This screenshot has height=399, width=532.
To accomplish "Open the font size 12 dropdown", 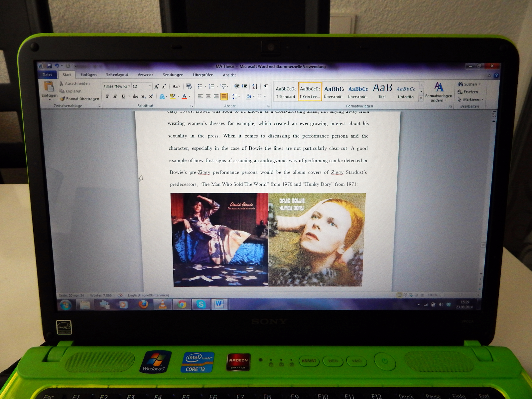I will click(x=150, y=86).
